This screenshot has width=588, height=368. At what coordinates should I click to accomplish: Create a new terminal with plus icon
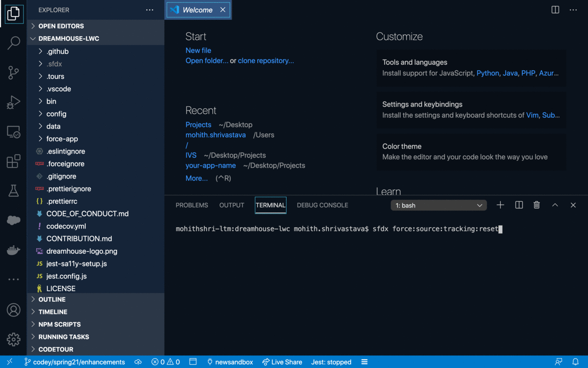tap(500, 205)
